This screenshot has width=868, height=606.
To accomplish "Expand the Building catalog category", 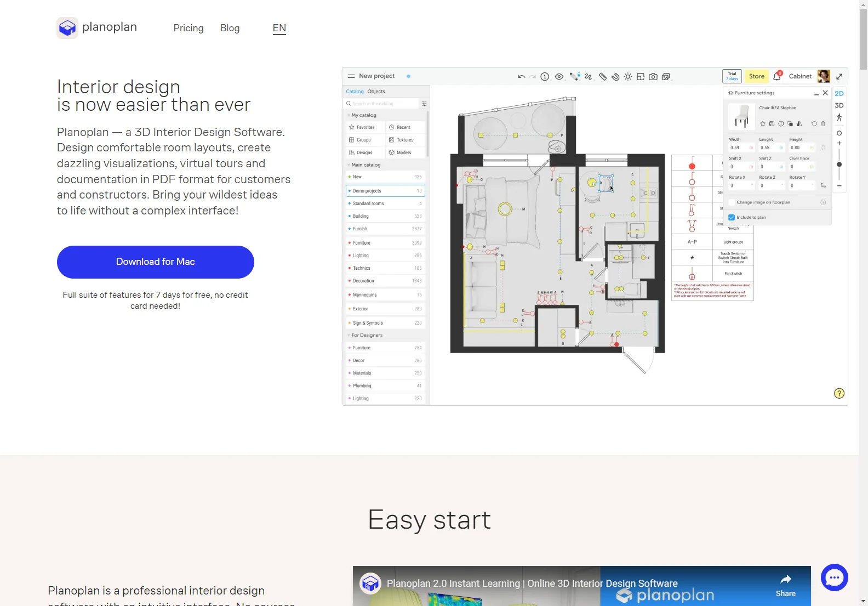I will pos(386,216).
